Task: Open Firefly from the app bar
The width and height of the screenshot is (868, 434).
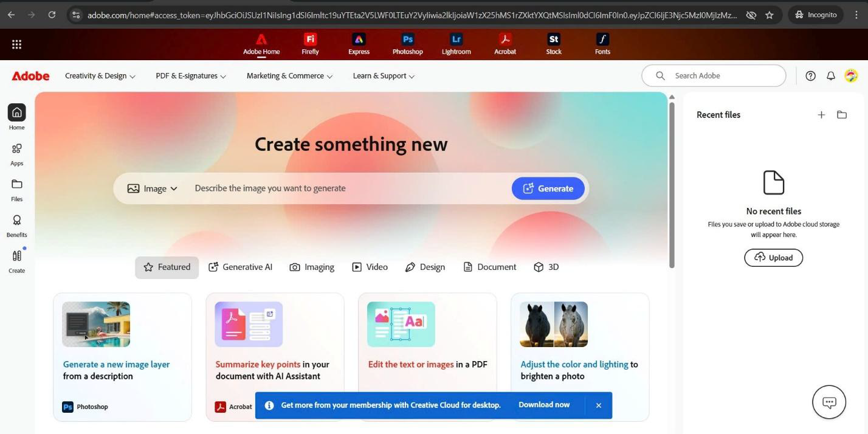Action: pyautogui.click(x=310, y=43)
